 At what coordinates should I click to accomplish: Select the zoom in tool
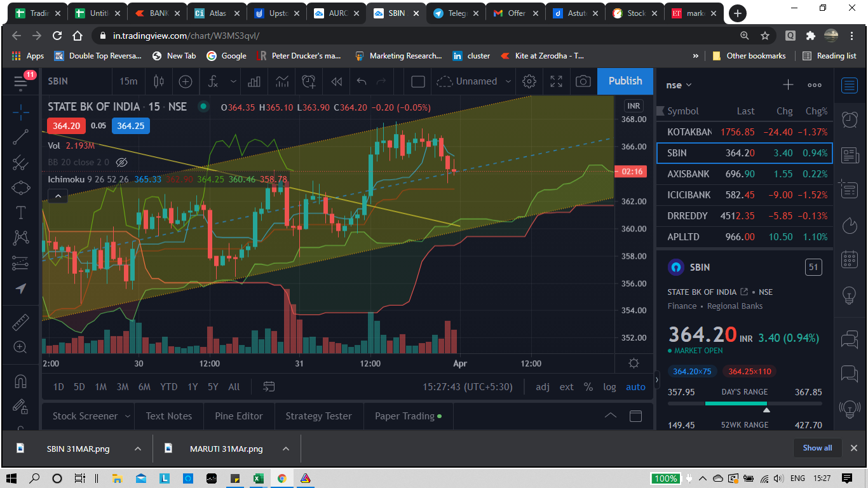20,347
